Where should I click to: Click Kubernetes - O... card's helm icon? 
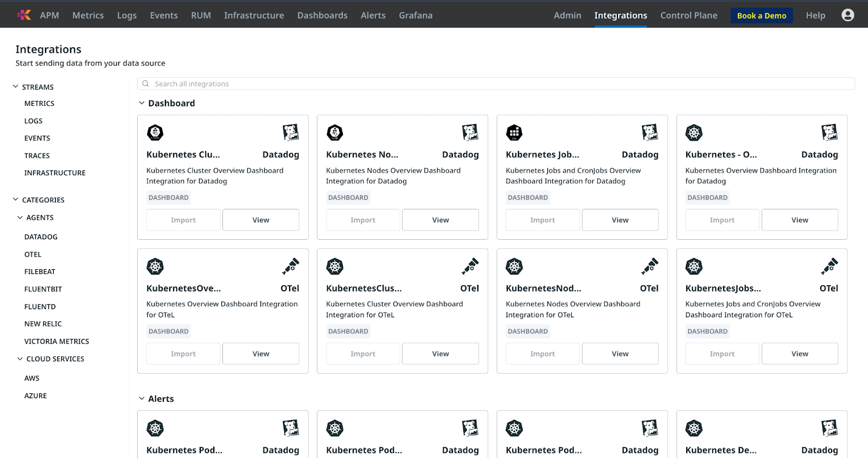694,132
